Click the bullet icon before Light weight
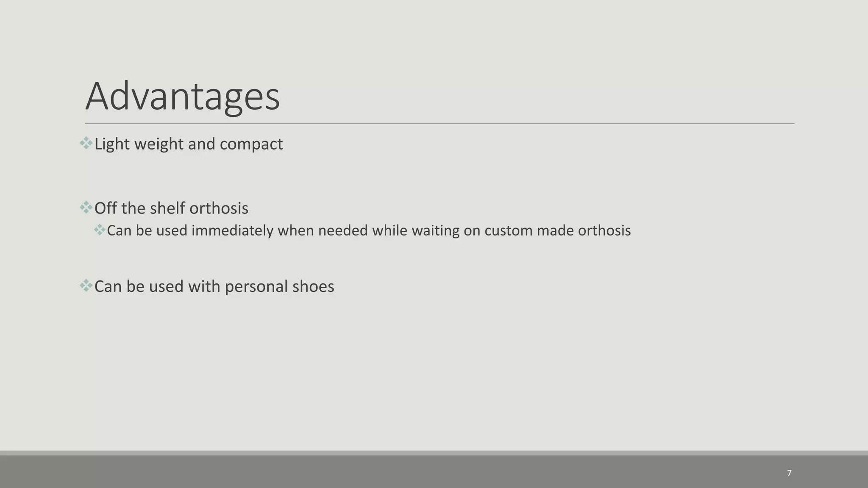Screen dimensions: 868x488 click(x=86, y=143)
